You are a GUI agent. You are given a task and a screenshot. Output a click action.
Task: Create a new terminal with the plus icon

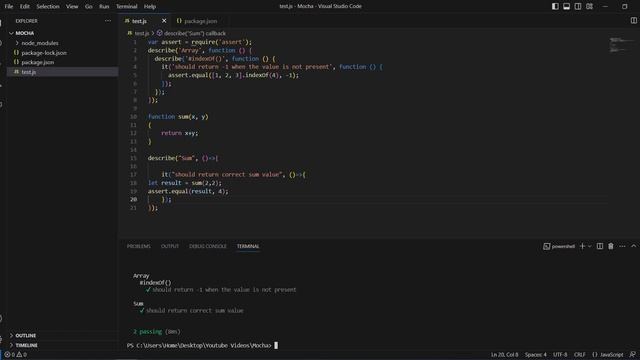point(582,246)
